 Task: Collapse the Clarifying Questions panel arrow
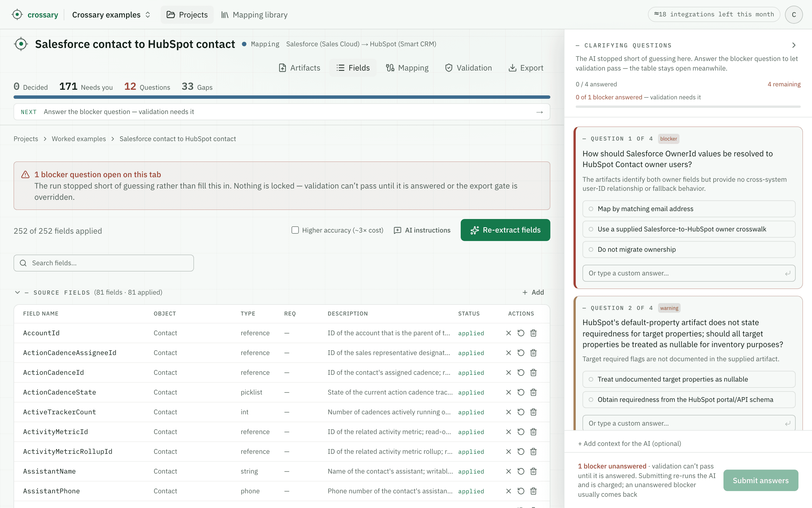click(x=794, y=45)
